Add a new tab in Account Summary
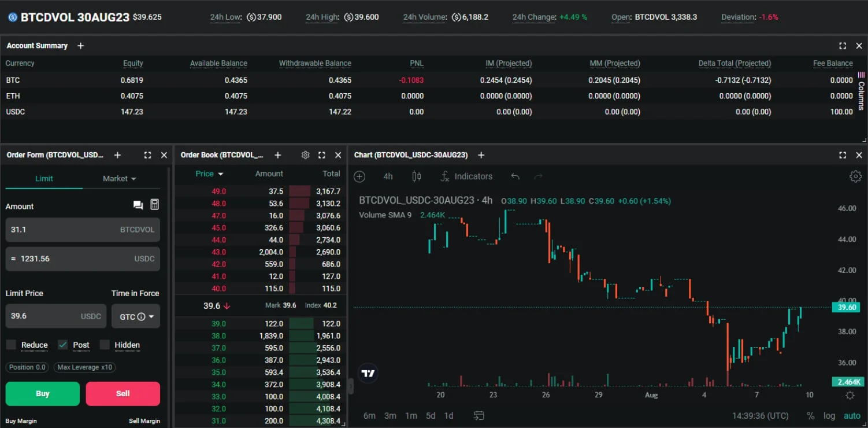This screenshot has width=868, height=428. (80, 46)
